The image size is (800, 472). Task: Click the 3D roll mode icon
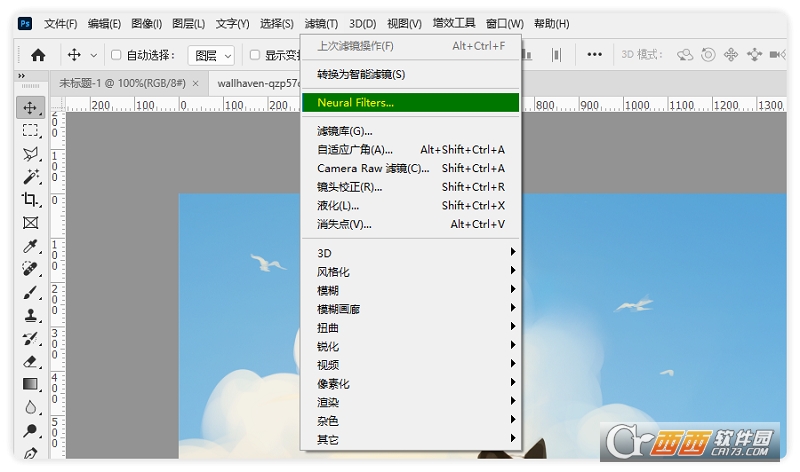click(708, 55)
